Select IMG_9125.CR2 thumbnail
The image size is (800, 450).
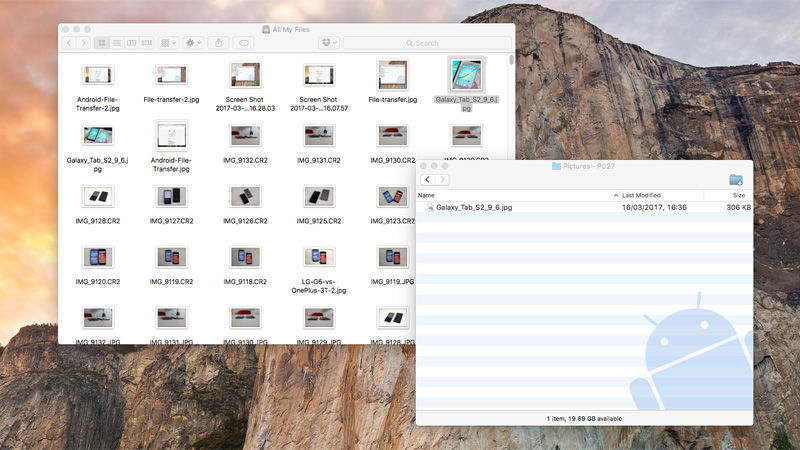[x=319, y=196]
